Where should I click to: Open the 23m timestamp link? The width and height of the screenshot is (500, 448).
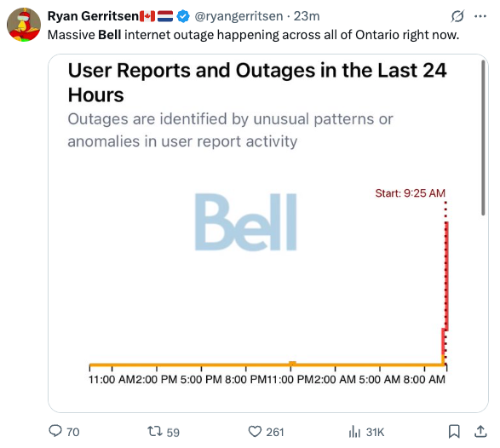point(307,16)
